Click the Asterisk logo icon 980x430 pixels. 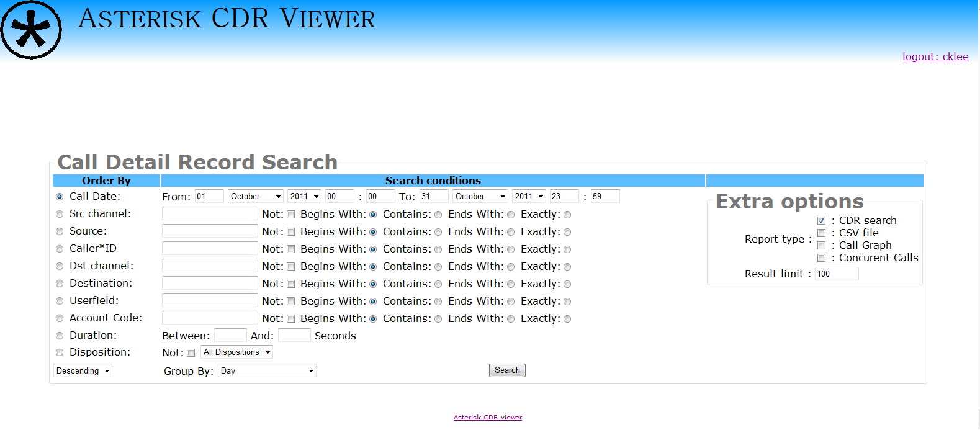pos(31,30)
